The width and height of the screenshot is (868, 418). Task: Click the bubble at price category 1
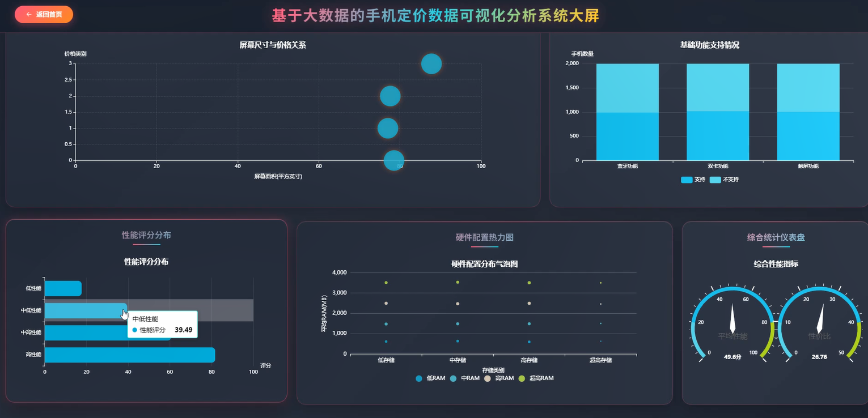pos(388,128)
